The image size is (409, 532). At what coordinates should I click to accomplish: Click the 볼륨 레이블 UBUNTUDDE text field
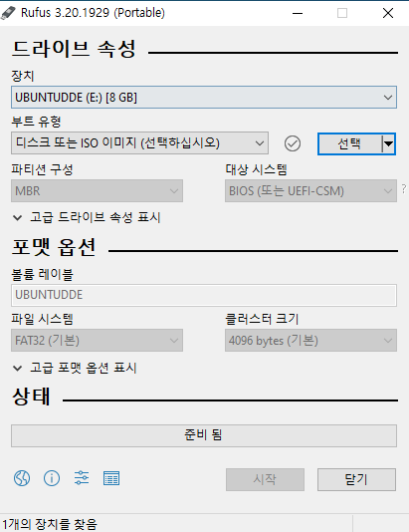point(204,295)
